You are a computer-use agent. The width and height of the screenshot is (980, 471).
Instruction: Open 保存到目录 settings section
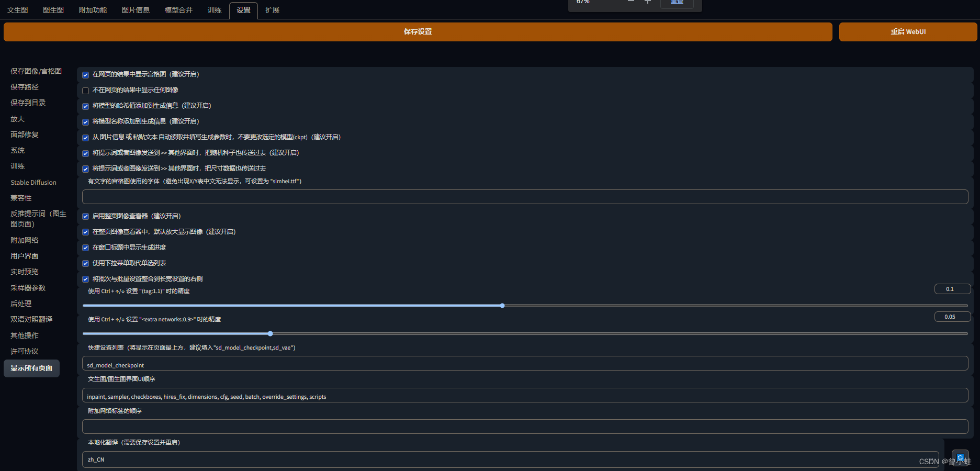pos(28,103)
